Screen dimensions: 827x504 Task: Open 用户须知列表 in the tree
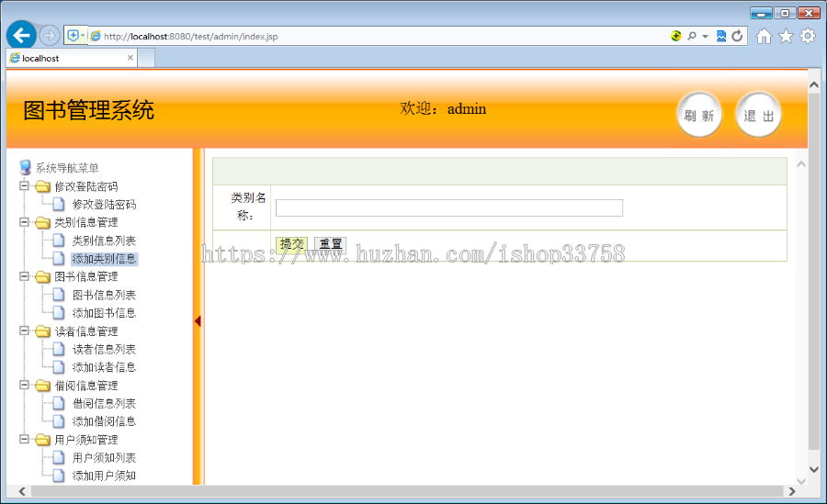point(104,458)
